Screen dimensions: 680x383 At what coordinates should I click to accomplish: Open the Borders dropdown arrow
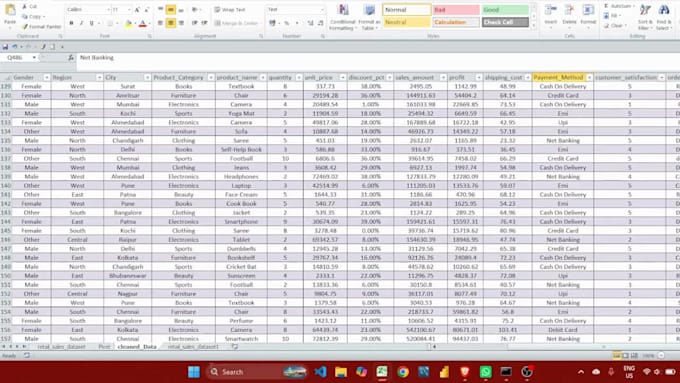[x=117, y=23]
